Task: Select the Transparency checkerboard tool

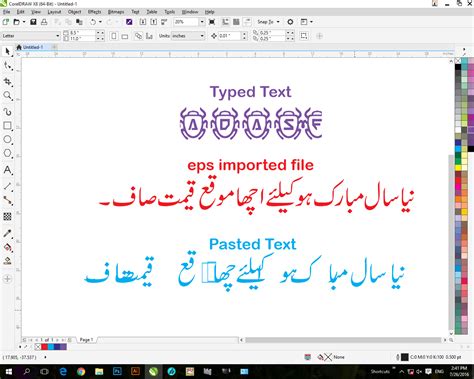Action: pos(7,217)
